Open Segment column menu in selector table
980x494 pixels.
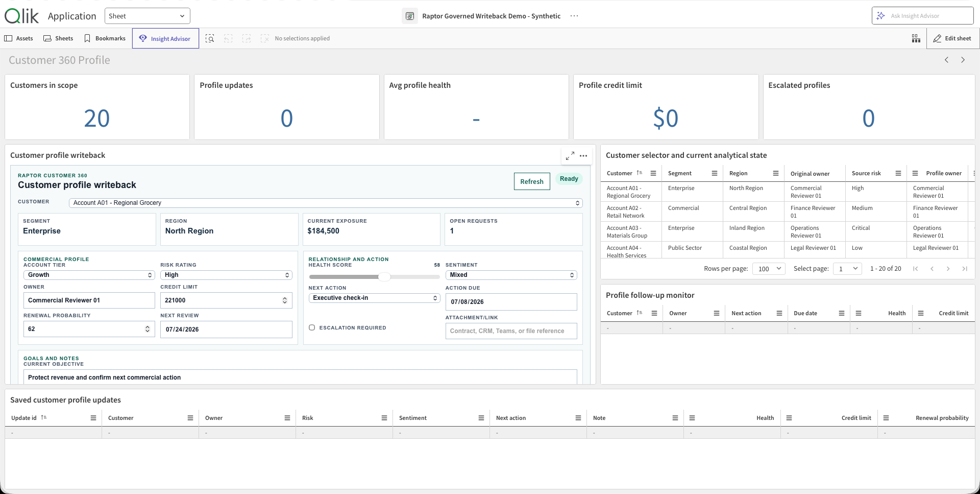715,173
